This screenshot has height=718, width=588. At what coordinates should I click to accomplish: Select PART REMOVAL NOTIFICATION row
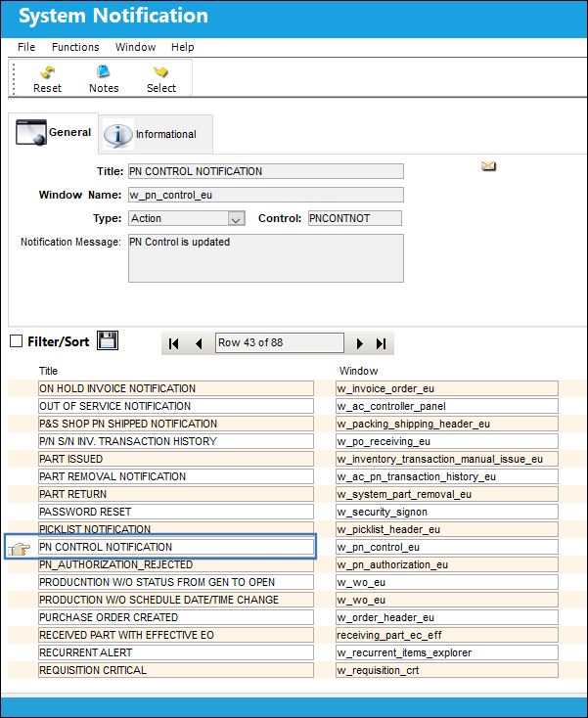point(176,476)
